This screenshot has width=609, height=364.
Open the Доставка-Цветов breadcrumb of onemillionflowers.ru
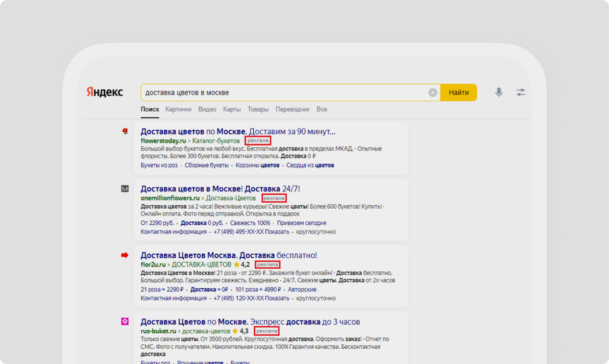coord(231,198)
